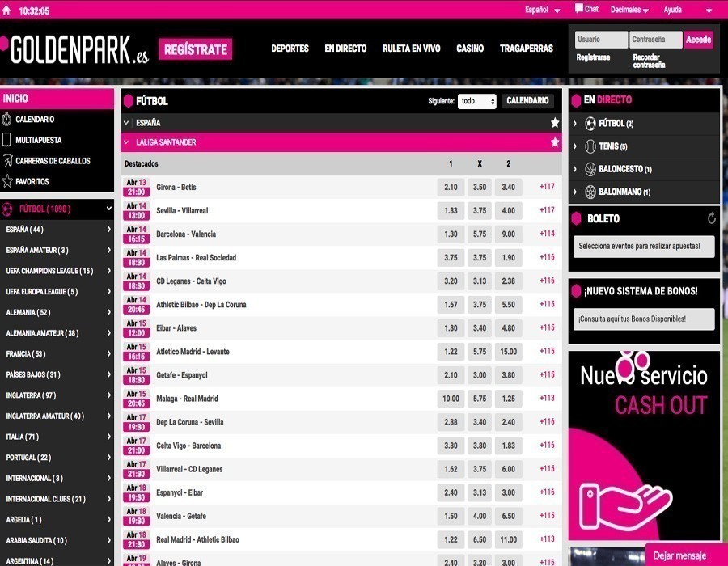Open the Athletic Bilbao - Dep La Coruna match
The height and width of the screenshot is (566, 728).
point(201,305)
